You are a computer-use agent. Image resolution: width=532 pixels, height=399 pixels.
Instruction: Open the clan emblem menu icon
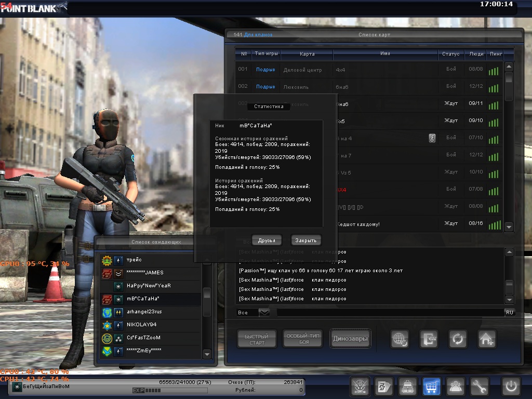point(360,386)
